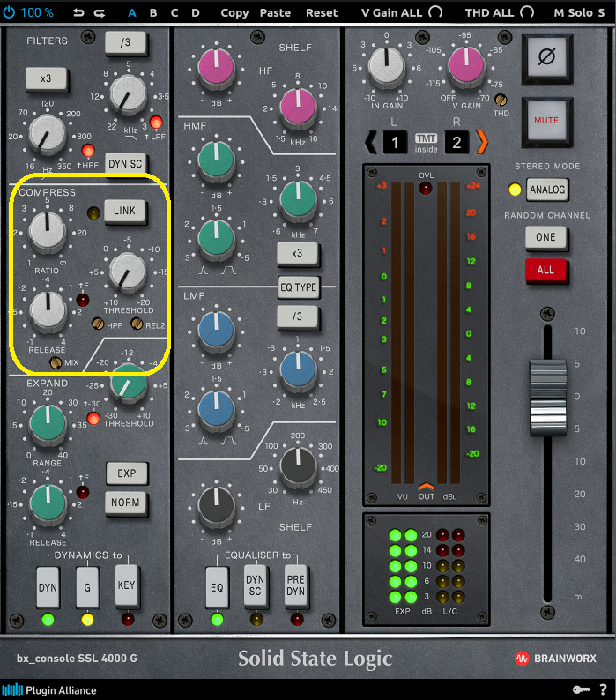Click the LF frequency black knob

coord(298,466)
